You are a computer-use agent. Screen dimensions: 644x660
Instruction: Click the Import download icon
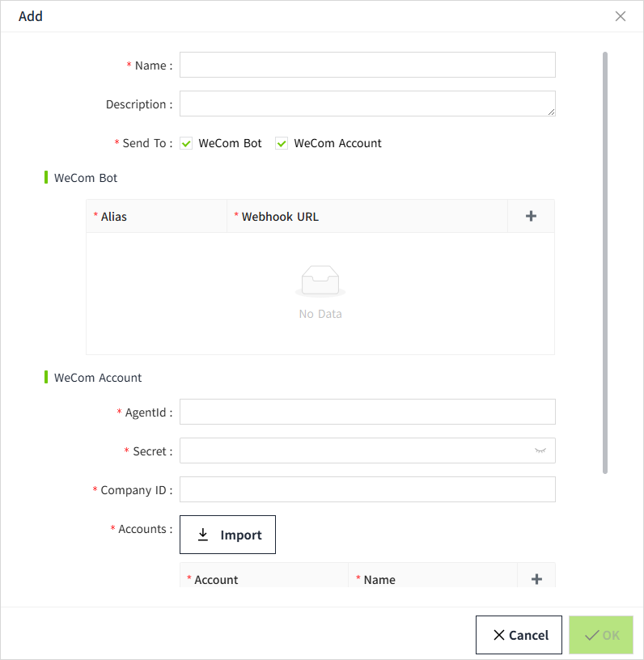point(203,535)
